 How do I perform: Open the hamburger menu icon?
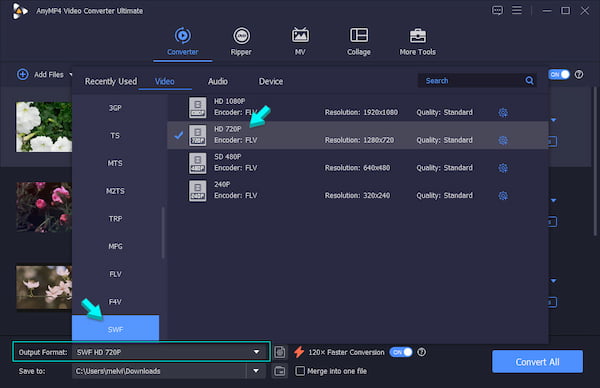517,10
